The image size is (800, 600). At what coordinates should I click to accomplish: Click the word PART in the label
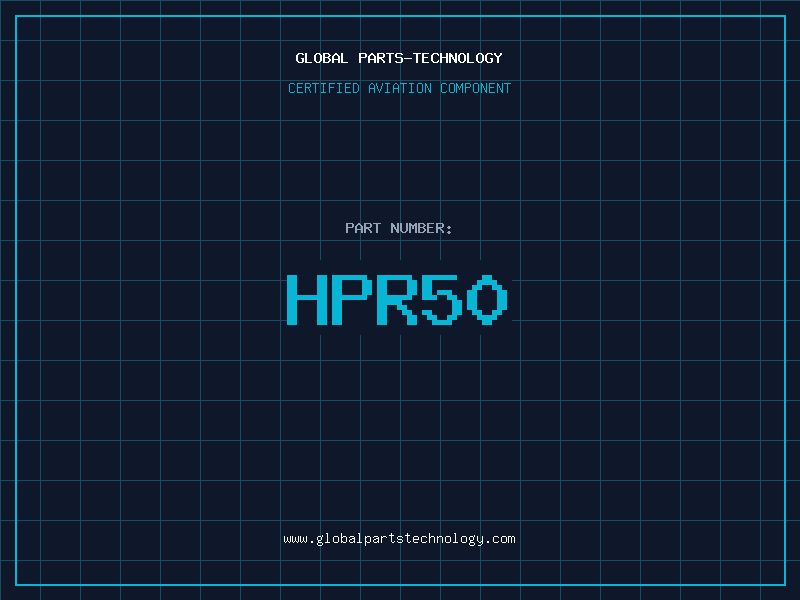pos(363,229)
